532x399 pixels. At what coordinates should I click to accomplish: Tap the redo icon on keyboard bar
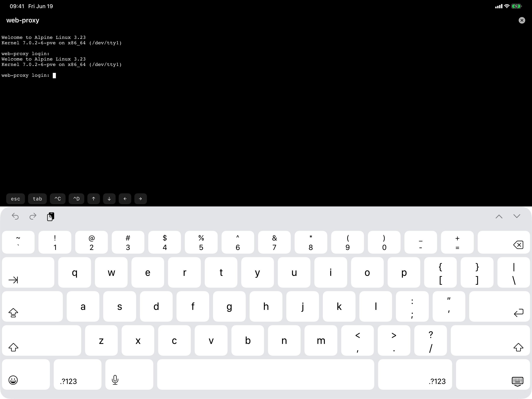pyautogui.click(x=33, y=217)
